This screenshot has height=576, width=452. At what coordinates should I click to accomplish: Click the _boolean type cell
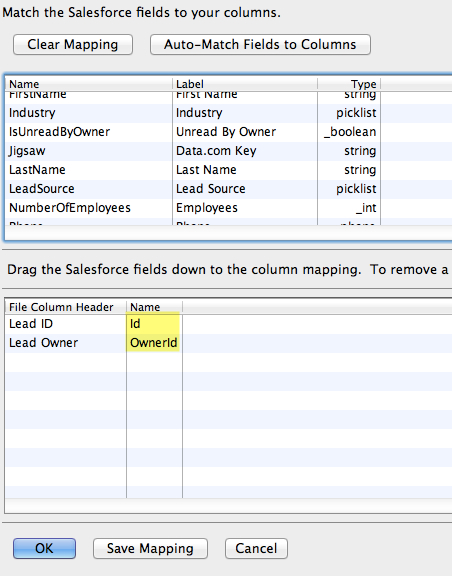pyautogui.click(x=349, y=132)
